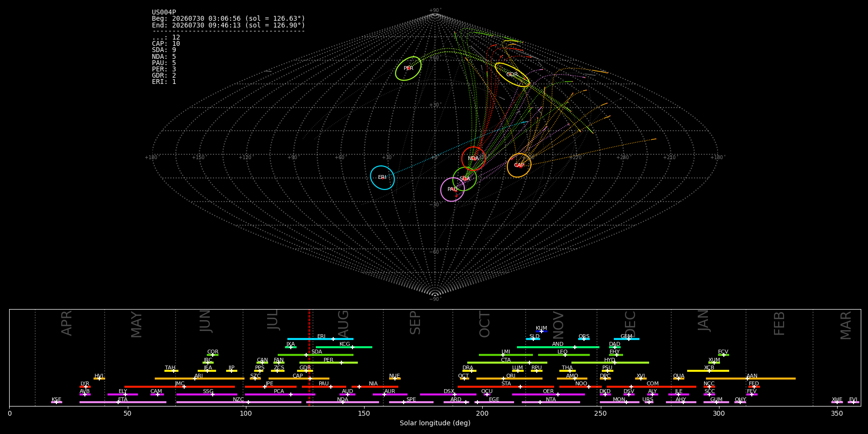Click the APR month label
Image resolution: width=868 pixels, height=434 pixels.
pyautogui.click(x=67, y=323)
